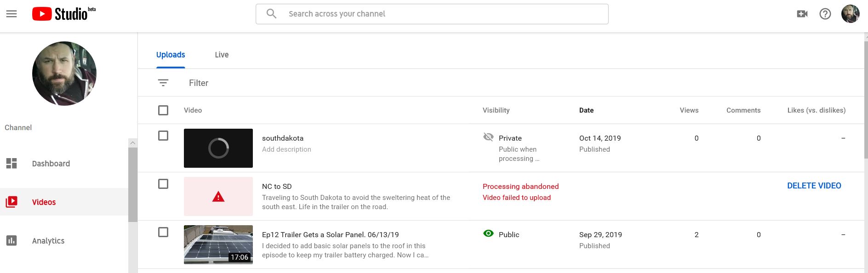Image resolution: width=868 pixels, height=273 pixels.
Task: Click red warning triangle on NC to SD
Action: point(218,197)
